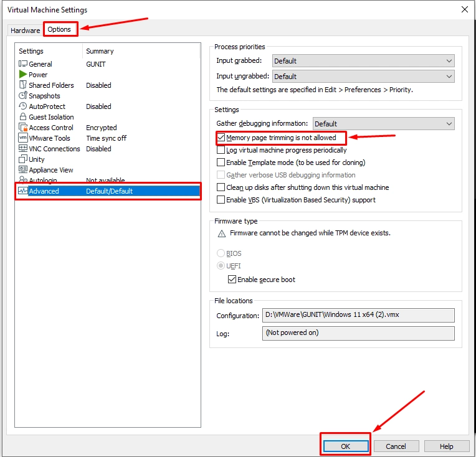Enable Clean up disks after shutting down
The width and height of the screenshot is (476, 457).
tap(221, 187)
